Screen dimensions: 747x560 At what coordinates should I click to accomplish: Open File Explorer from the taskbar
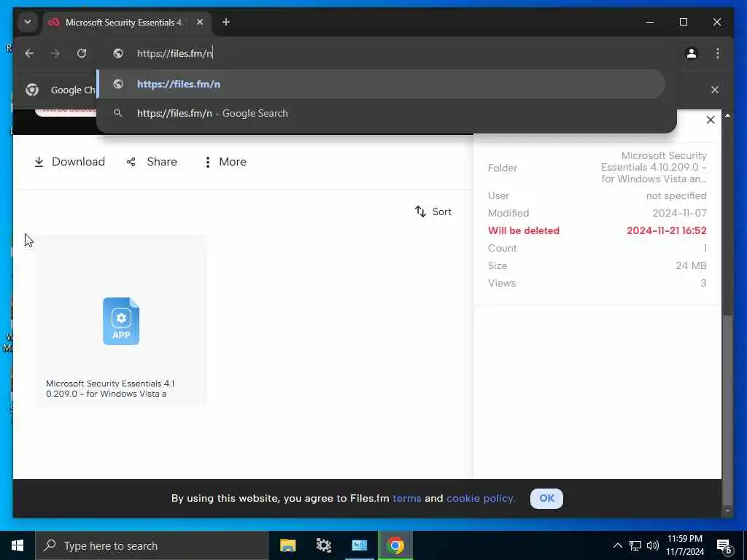click(x=287, y=545)
